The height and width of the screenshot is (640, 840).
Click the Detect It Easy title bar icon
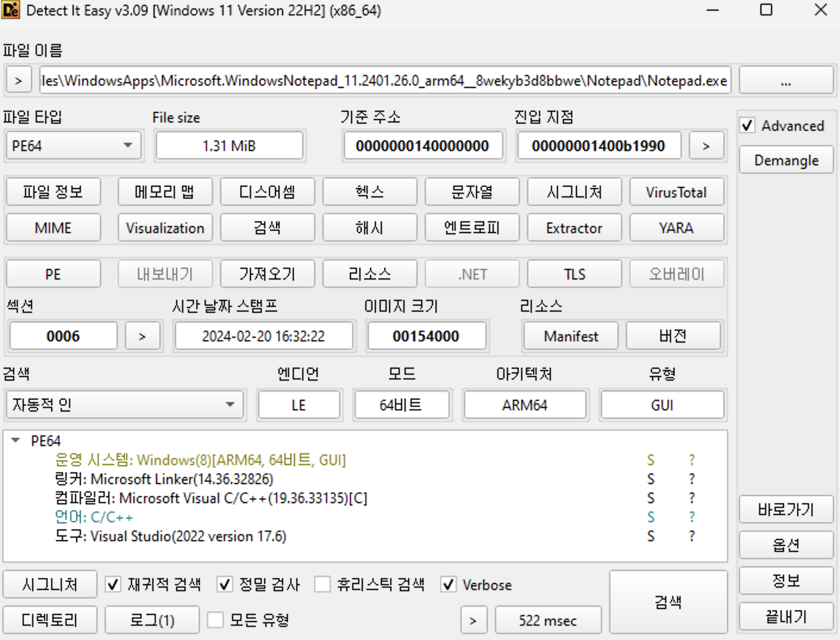point(11,10)
